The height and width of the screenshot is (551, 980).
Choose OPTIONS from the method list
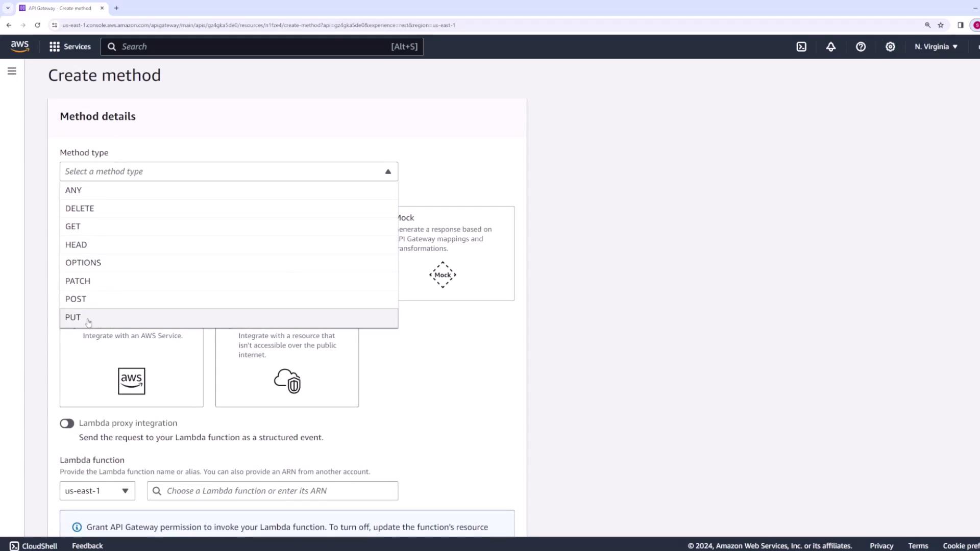(x=83, y=263)
